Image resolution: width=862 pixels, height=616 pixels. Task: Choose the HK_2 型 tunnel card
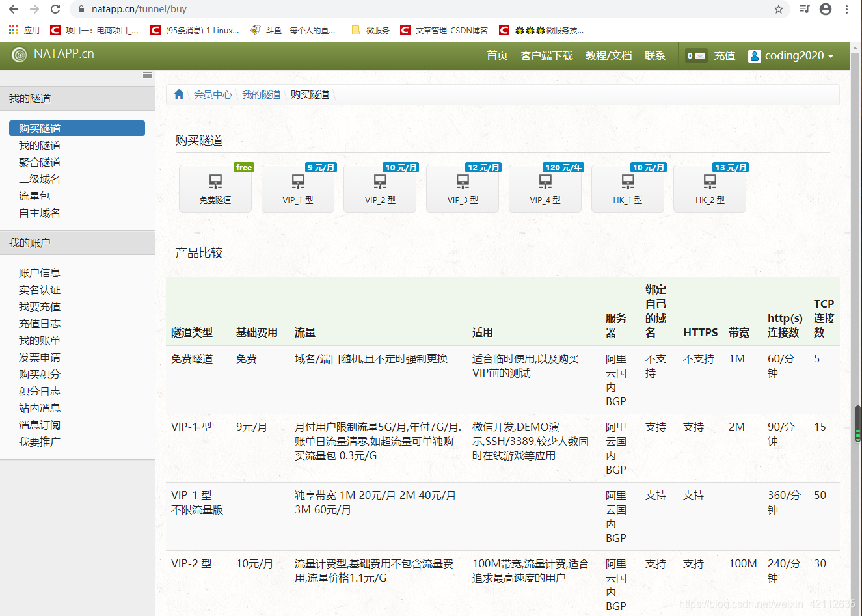[710, 188]
